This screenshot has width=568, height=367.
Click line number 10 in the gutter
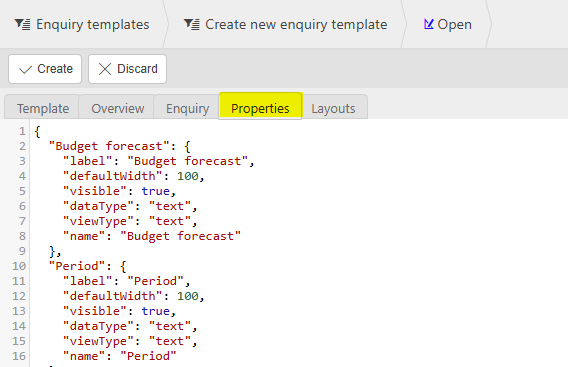pos(19,266)
